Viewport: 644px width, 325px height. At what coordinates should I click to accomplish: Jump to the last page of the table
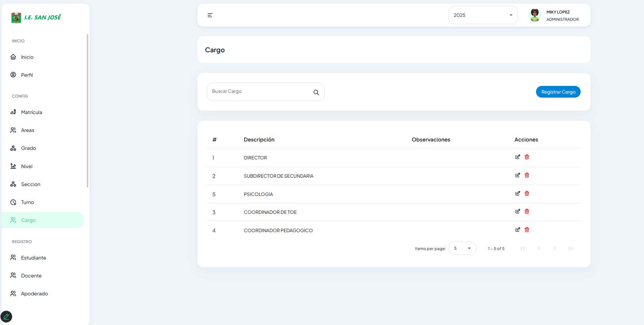tap(570, 249)
